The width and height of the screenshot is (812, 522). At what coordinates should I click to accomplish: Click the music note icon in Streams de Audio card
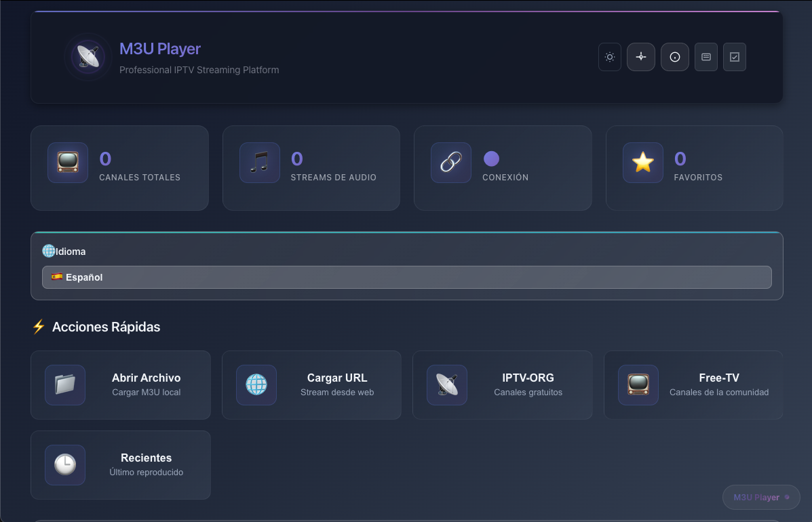point(259,163)
